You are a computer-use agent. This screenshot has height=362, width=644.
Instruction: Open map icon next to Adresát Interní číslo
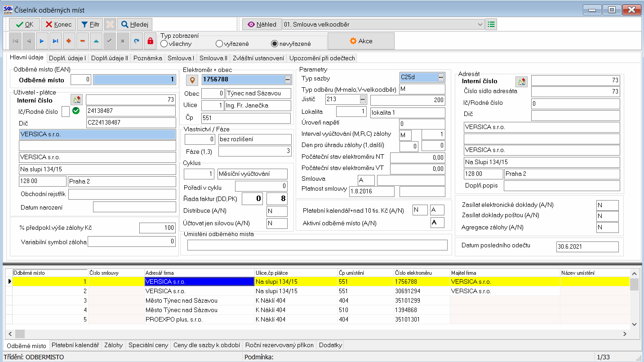(521, 81)
